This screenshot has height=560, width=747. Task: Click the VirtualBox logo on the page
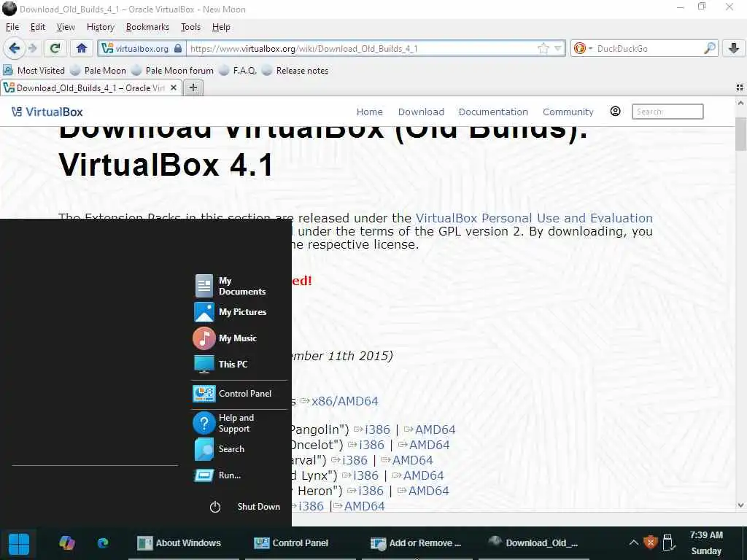47,112
